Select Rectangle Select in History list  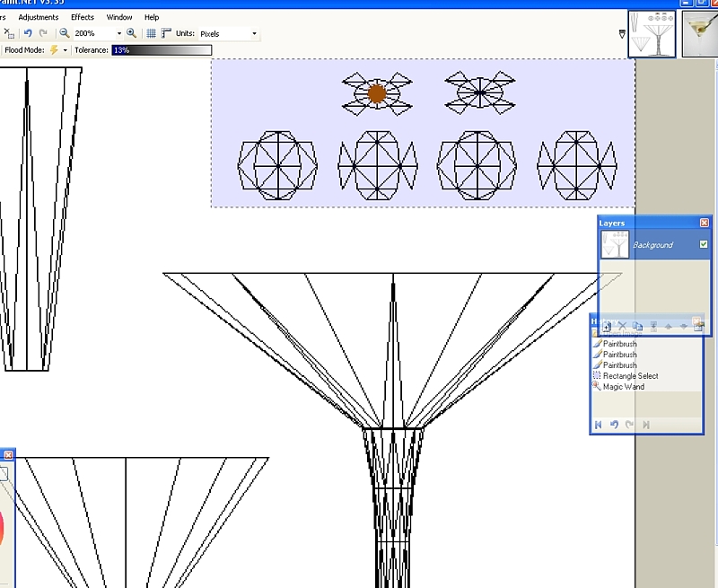coord(630,376)
